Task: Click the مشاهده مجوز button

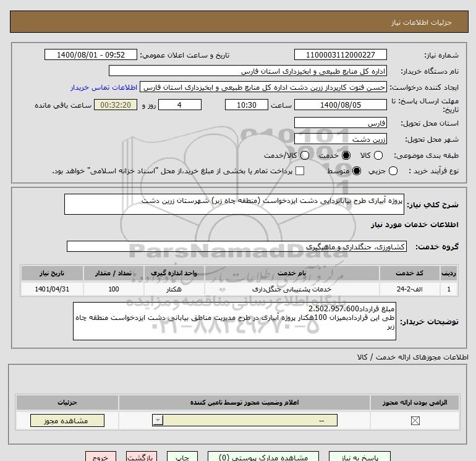Action: (67, 421)
